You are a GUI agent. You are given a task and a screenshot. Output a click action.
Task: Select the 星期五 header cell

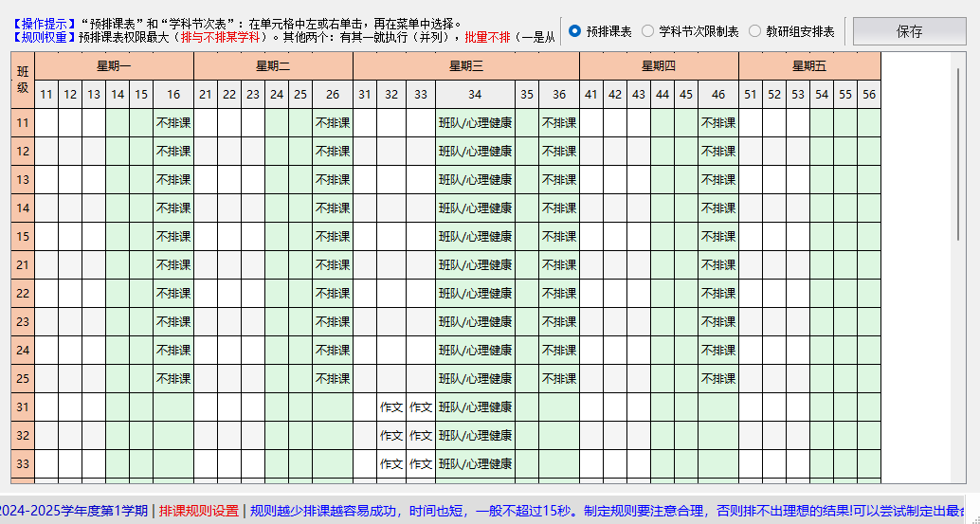[x=809, y=66]
